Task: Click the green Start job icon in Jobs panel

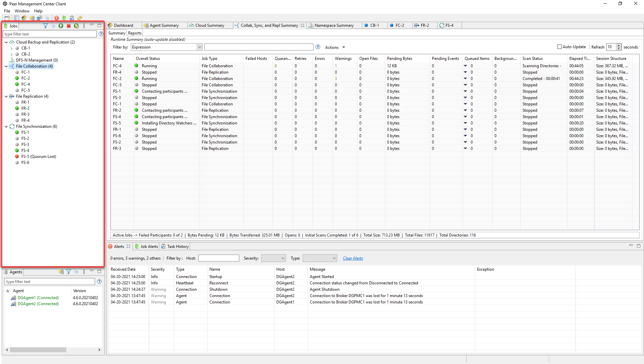Action: (x=61, y=26)
